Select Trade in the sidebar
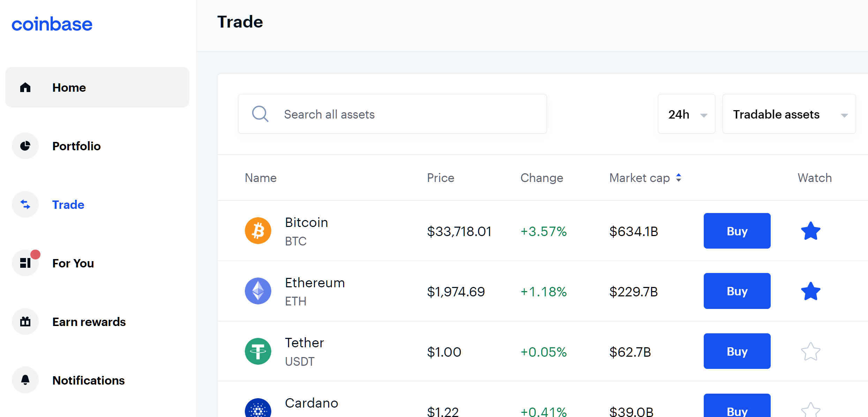Screen dimensions: 868x417 68,205
